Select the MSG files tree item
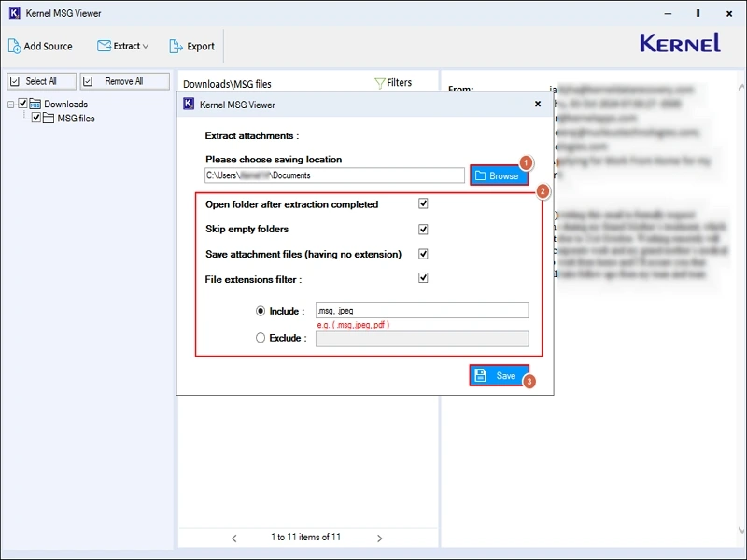Image resolution: width=747 pixels, height=560 pixels. 76,119
